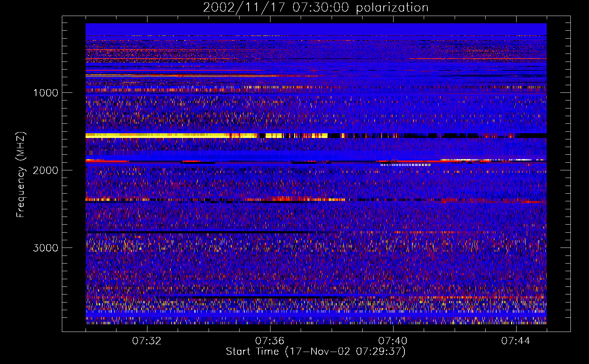
Task: Click the 07:32 time tick label
Action: [x=147, y=341]
